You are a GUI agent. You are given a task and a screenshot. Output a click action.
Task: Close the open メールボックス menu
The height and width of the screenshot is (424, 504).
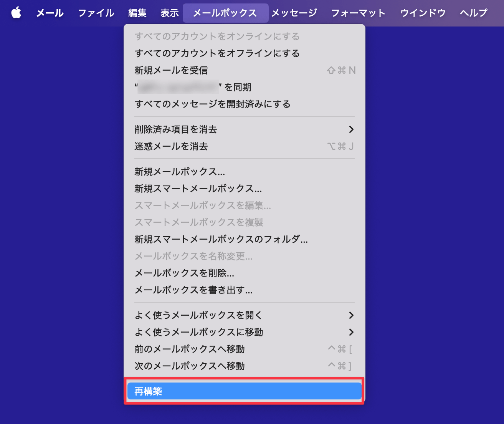click(x=225, y=13)
